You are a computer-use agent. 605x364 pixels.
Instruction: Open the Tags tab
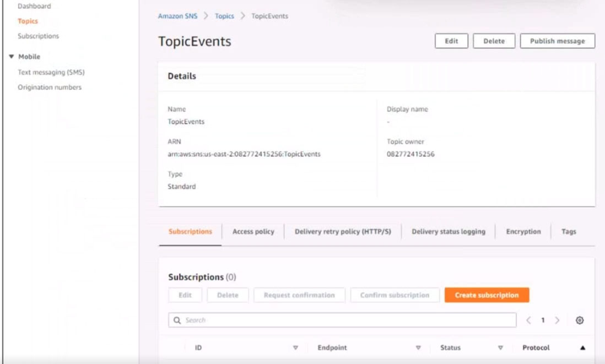point(569,231)
